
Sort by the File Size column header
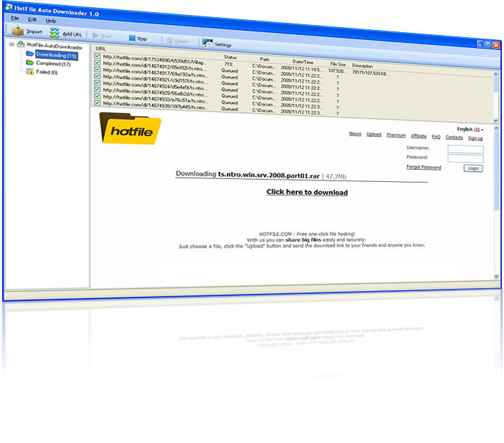point(338,64)
